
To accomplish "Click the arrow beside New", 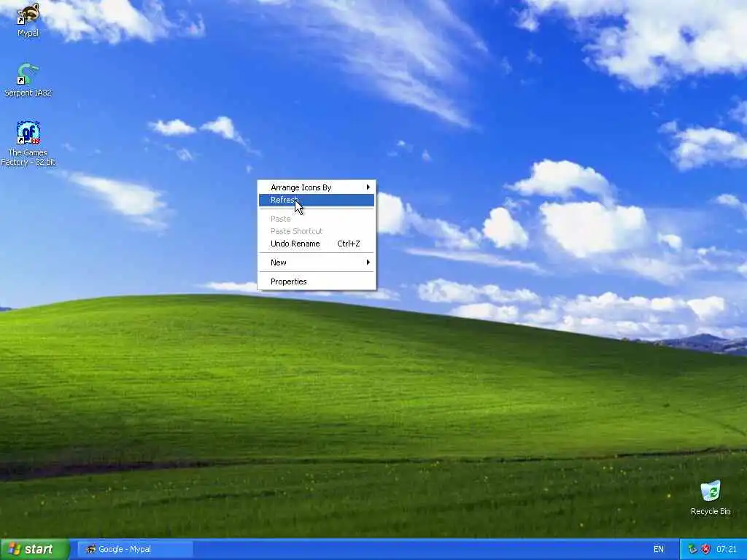I will (368, 262).
